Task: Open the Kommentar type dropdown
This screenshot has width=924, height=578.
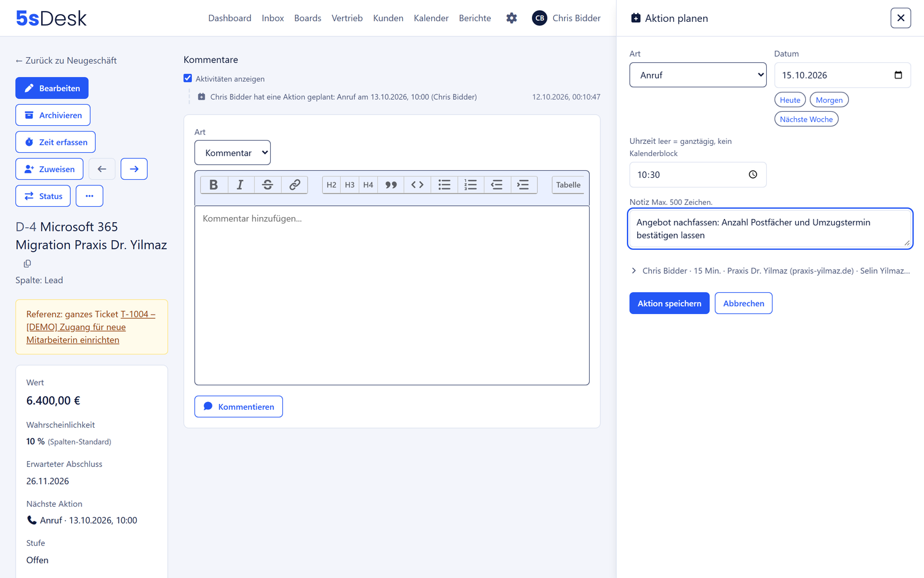Action: (232, 153)
